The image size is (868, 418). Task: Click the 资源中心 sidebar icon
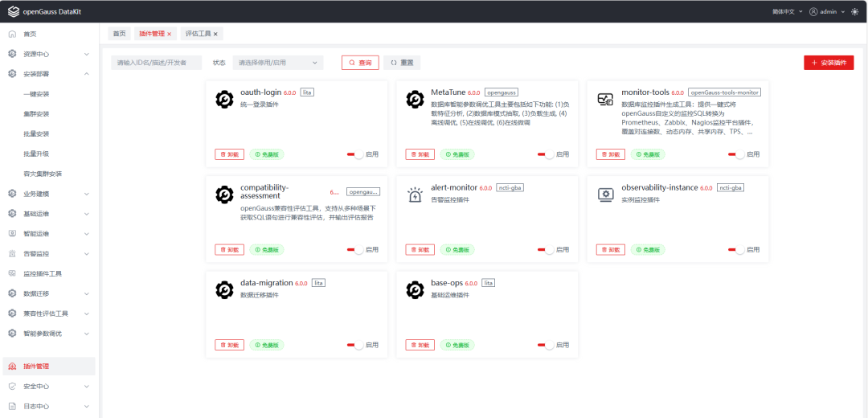12,54
